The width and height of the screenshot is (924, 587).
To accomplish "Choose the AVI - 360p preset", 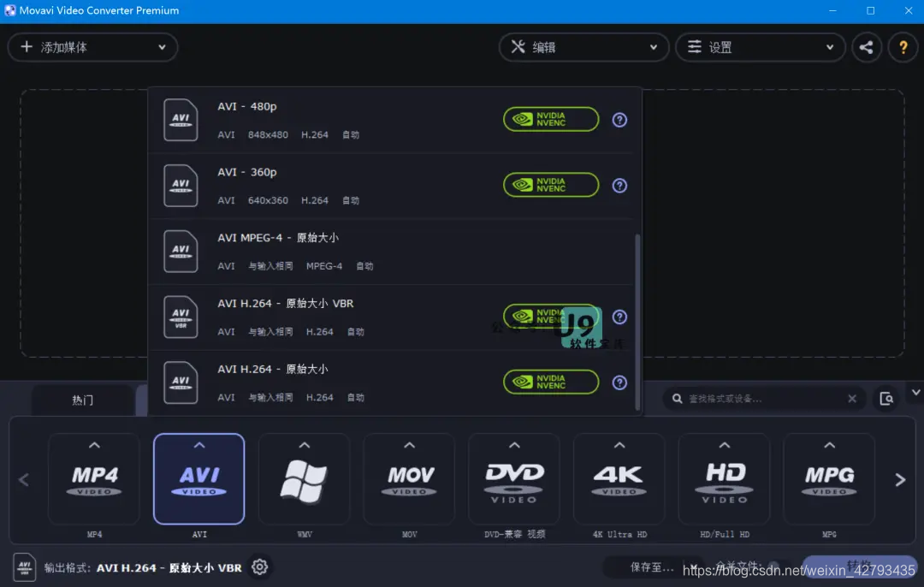I will (392, 186).
